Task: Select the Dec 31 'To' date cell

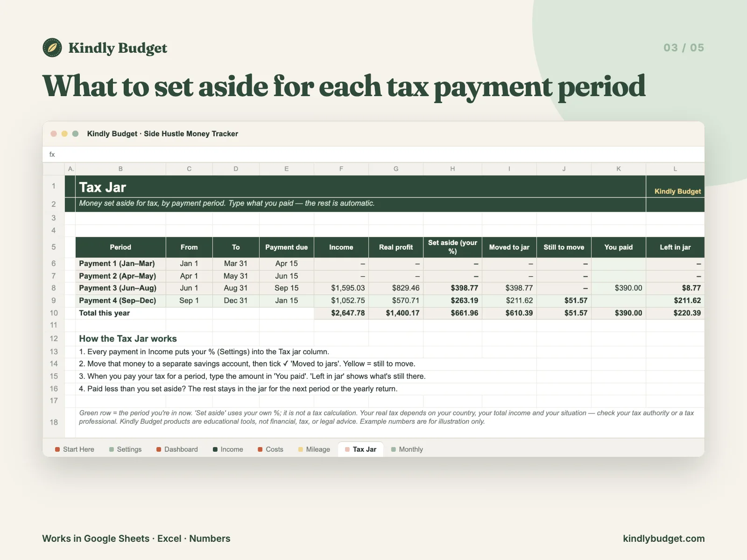Action: click(x=236, y=301)
